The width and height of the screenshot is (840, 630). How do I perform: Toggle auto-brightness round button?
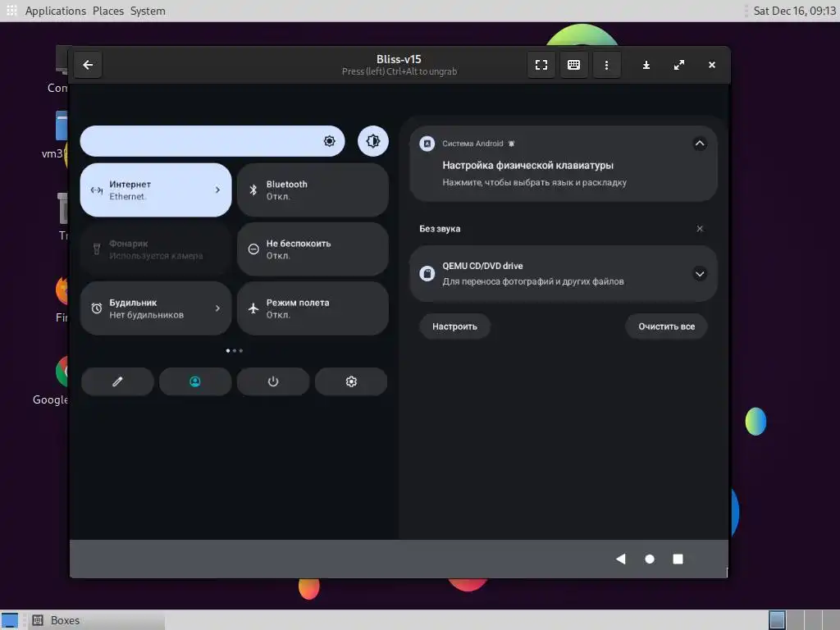coord(373,141)
